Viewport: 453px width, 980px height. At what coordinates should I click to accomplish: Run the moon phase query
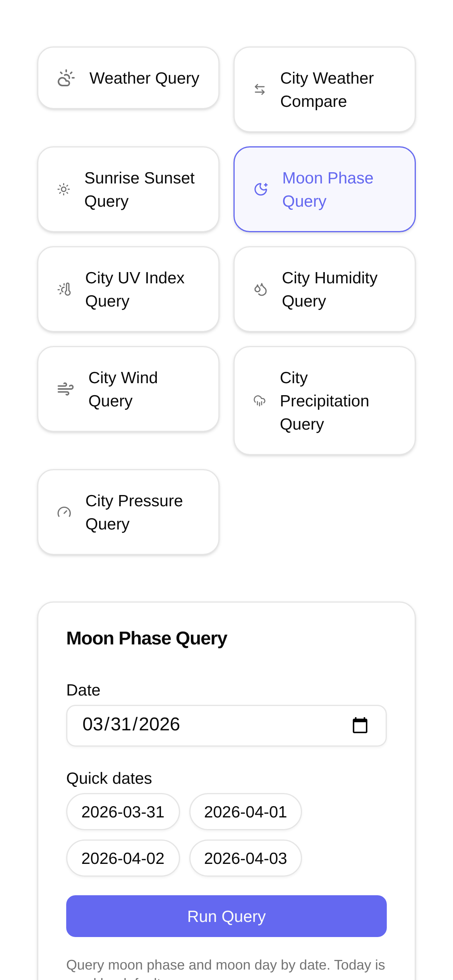226,916
